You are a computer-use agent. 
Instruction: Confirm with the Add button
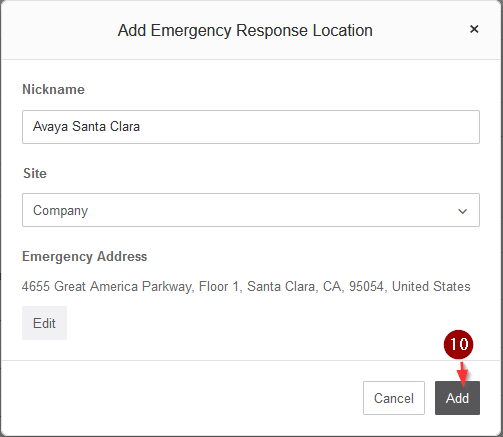click(457, 398)
